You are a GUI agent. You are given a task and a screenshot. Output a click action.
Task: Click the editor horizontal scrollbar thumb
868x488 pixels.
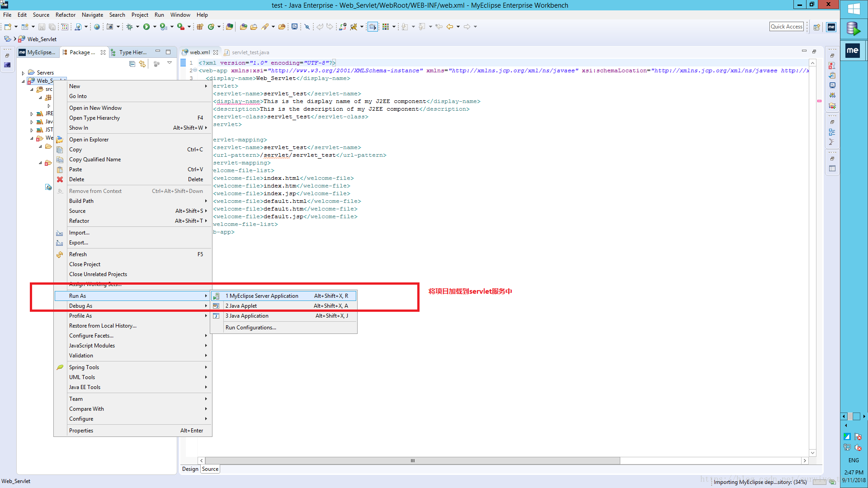pyautogui.click(x=412, y=461)
